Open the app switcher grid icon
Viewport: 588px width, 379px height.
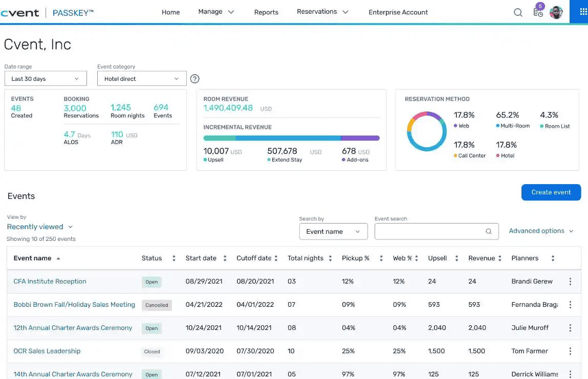pyautogui.click(x=583, y=12)
